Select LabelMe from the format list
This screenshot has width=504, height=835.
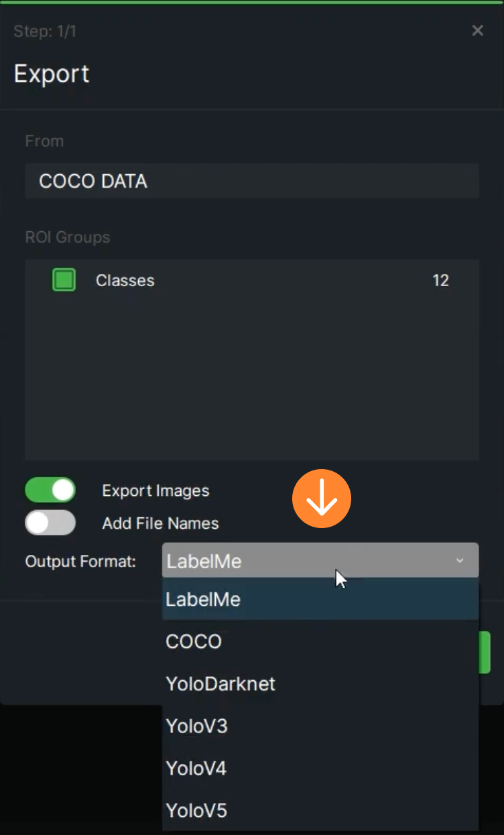(320, 599)
